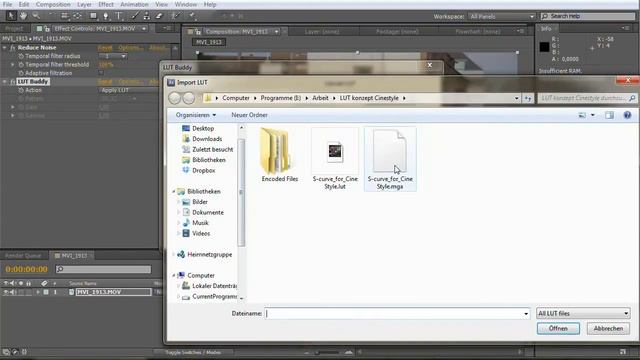Collapse the Bibliotheken tree node

pyautogui.click(x=174, y=191)
